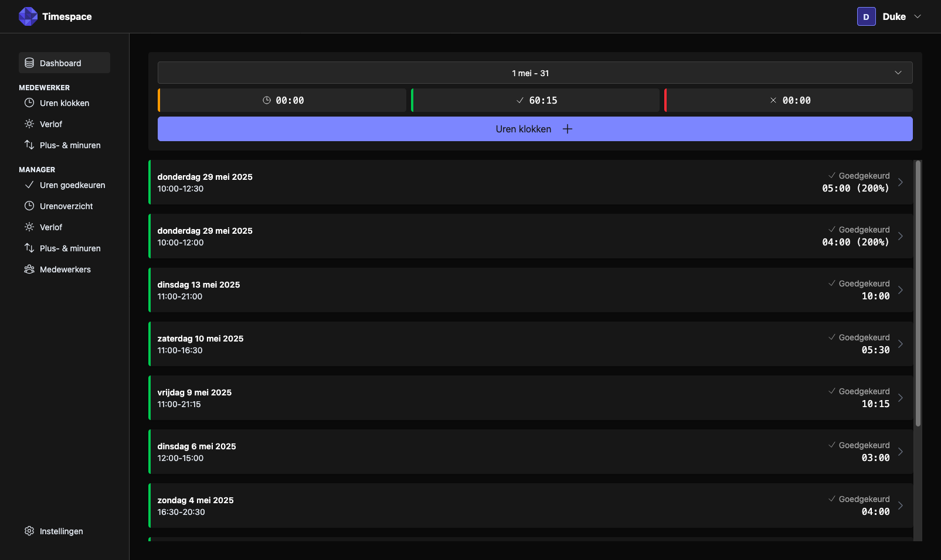Image resolution: width=941 pixels, height=560 pixels.
Task: Select the Verlof sun icon under Medewerker
Action: [29, 124]
